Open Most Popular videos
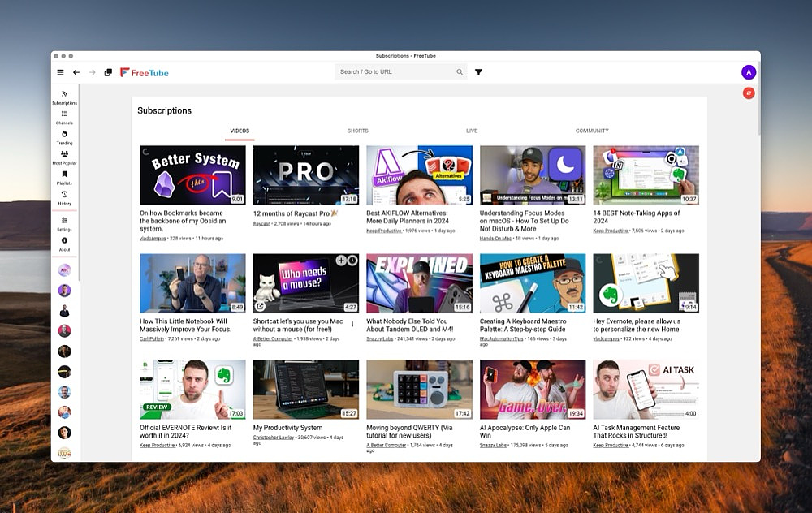812x513 pixels. pyautogui.click(x=64, y=157)
